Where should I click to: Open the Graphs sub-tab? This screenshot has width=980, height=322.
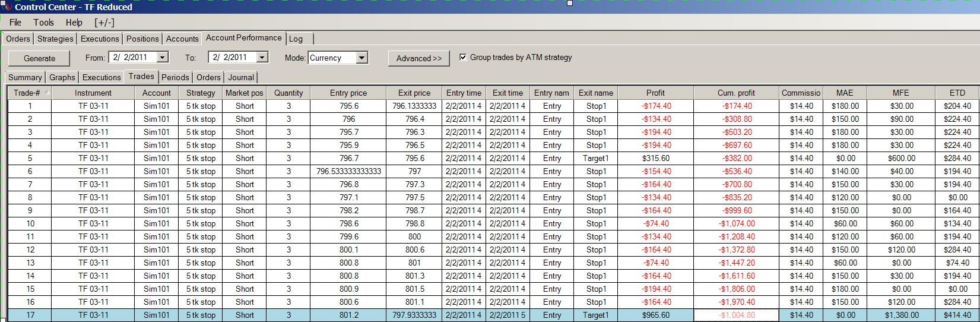[x=62, y=77]
